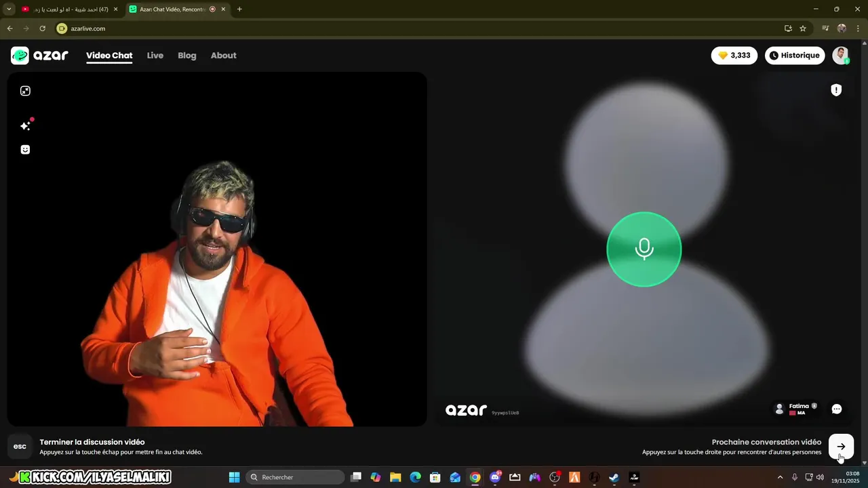Screen dimensions: 868x488
Task: Open the profile avatar menu
Action: click(841, 56)
